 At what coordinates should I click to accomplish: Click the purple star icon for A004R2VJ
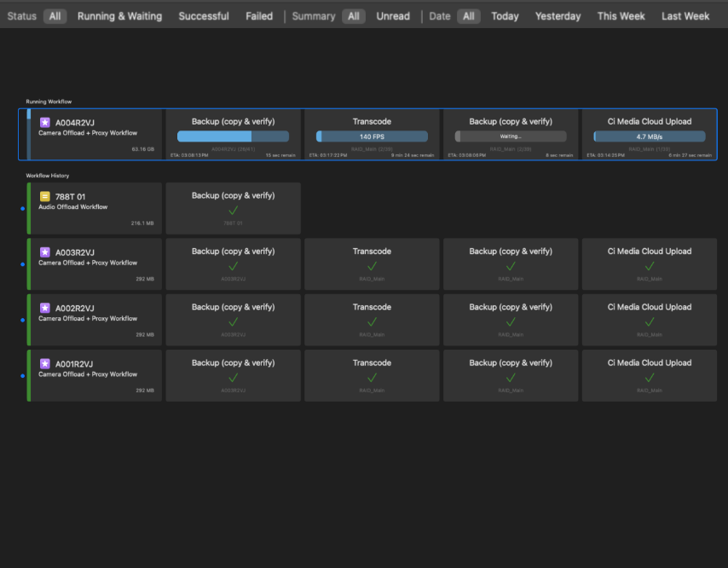pos(45,123)
